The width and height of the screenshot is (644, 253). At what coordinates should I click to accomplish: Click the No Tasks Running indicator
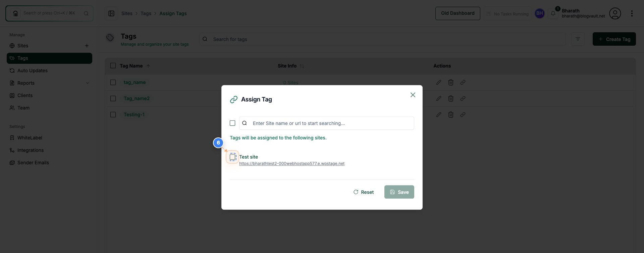(507, 14)
